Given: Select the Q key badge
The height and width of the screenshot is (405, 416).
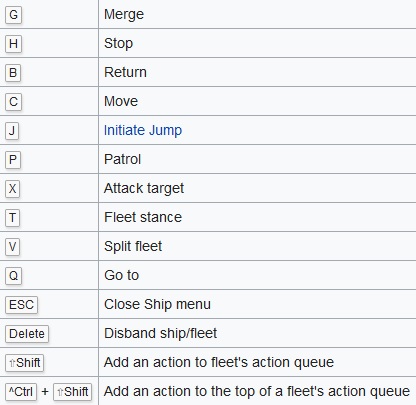Looking at the screenshot, I should (x=13, y=276).
